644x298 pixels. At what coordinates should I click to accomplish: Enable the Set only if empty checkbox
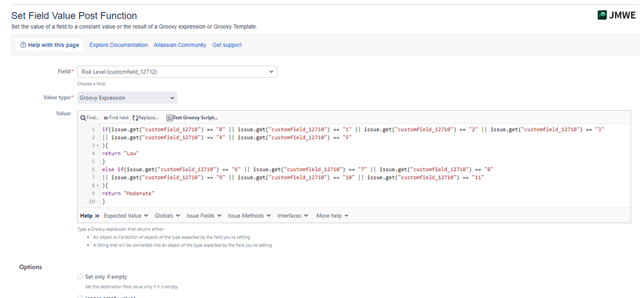pyautogui.click(x=80, y=277)
